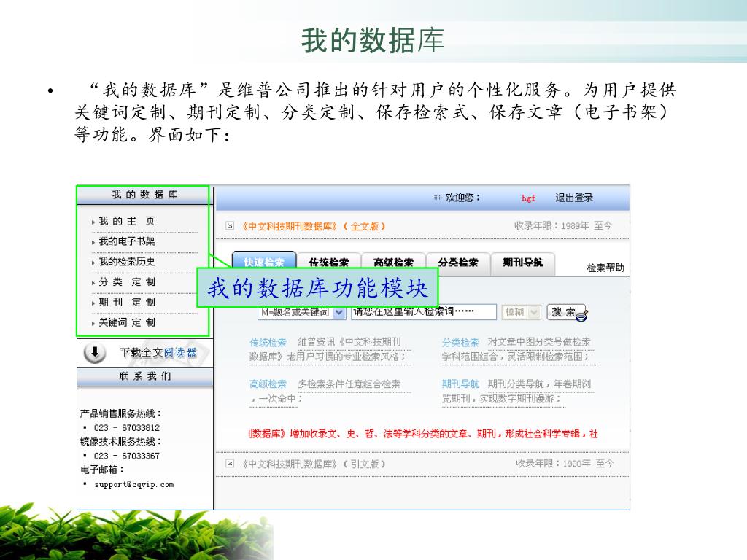Open the 模糊 match mode dropdown

tap(519, 312)
